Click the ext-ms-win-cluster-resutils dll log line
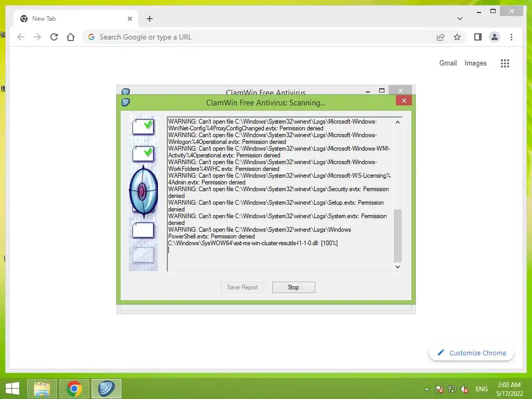This screenshot has width=532, height=399. [253, 243]
